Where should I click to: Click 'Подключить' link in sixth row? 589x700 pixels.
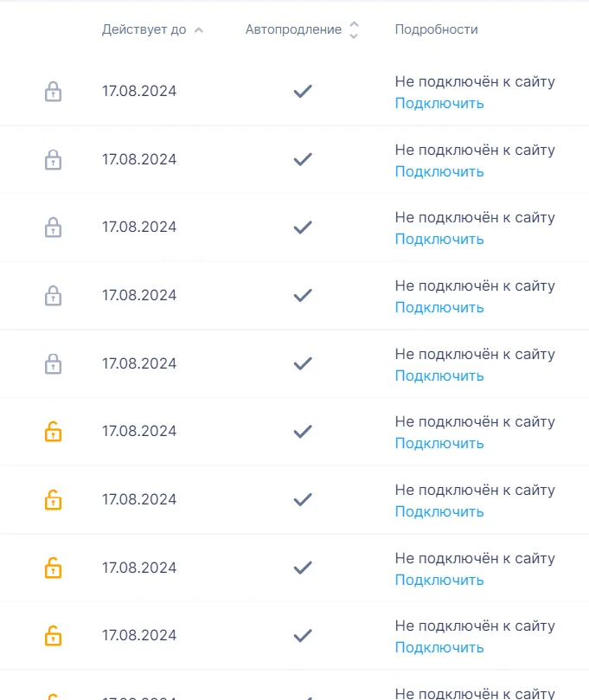coord(439,444)
